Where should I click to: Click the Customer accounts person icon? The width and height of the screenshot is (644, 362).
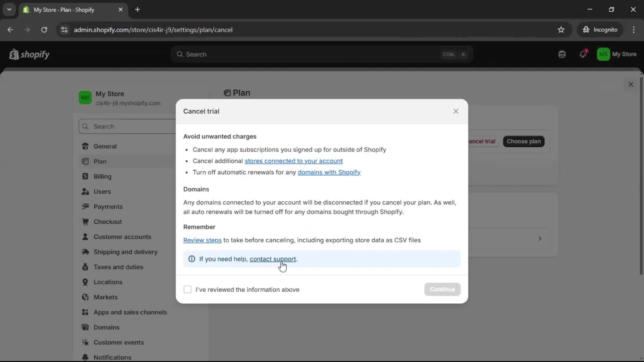85,237
